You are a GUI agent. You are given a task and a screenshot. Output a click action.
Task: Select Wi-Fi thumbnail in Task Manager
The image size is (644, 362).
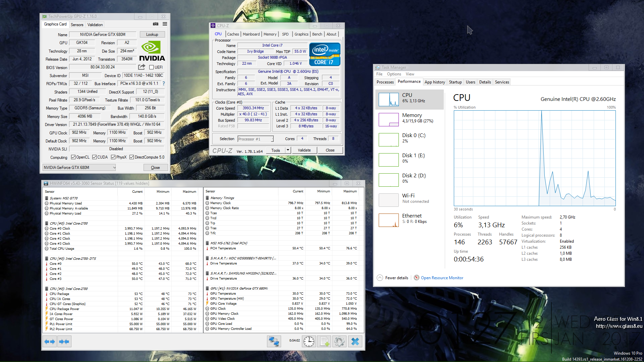click(389, 200)
